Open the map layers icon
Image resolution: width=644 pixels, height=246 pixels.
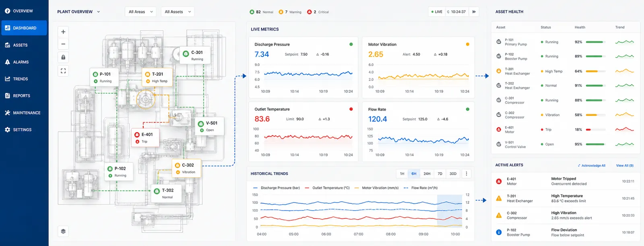click(x=63, y=231)
